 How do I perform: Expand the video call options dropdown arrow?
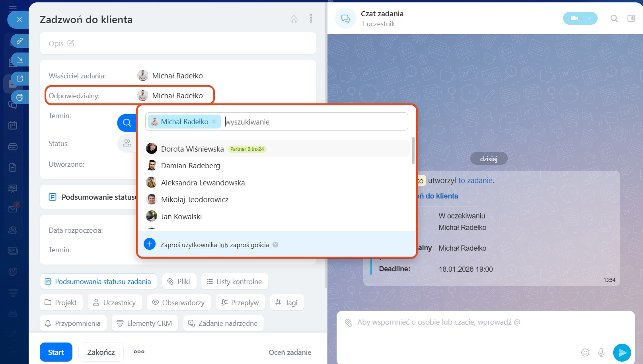click(590, 18)
